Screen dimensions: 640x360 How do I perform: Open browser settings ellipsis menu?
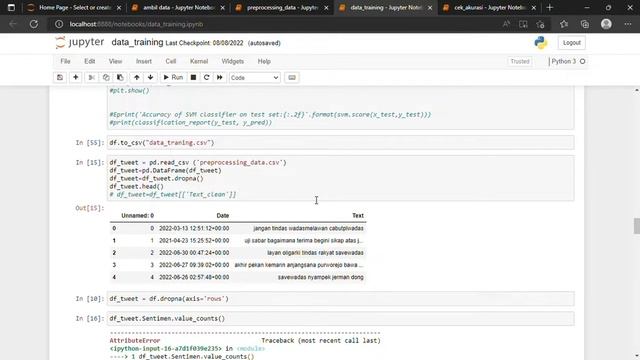point(628,24)
